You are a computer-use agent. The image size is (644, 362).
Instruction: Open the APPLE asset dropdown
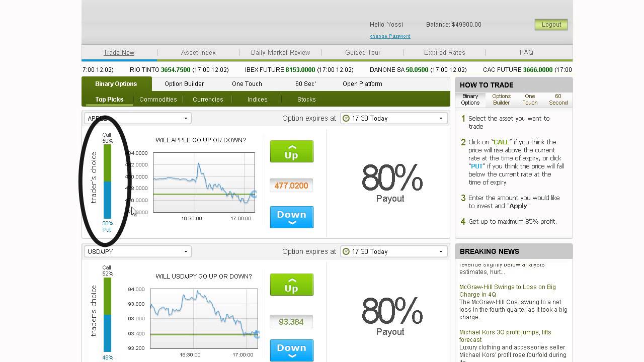[x=137, y=119]
